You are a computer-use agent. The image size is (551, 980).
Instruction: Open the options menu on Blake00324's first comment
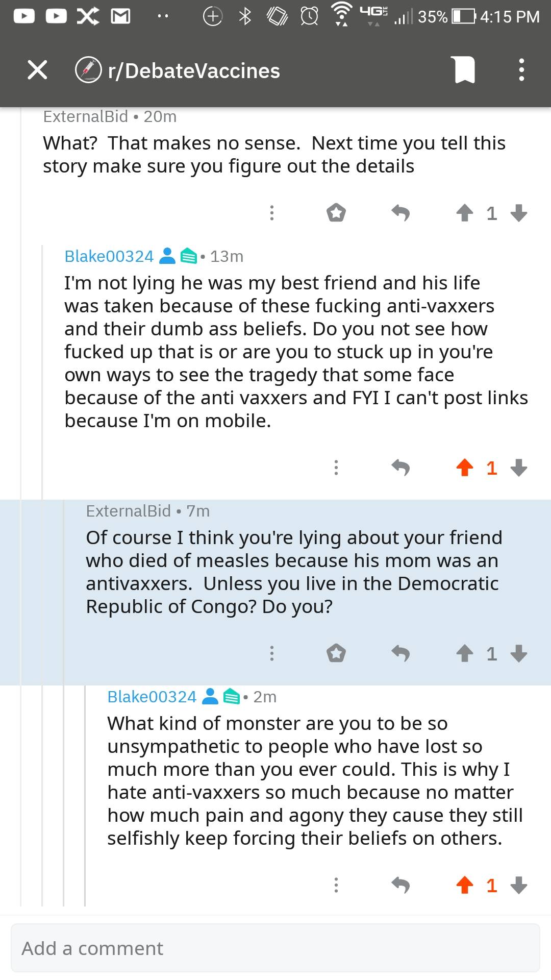coord(336,468)
